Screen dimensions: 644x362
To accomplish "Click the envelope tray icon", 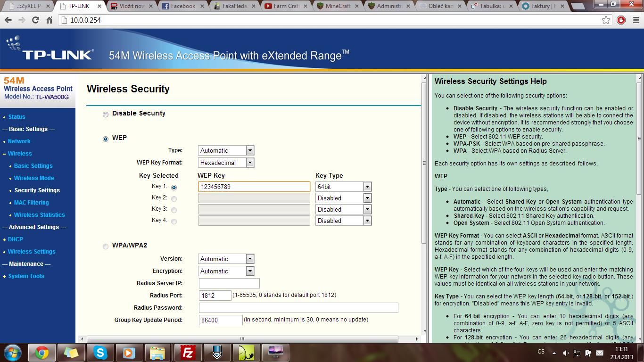I will click(x=600, y=353).
